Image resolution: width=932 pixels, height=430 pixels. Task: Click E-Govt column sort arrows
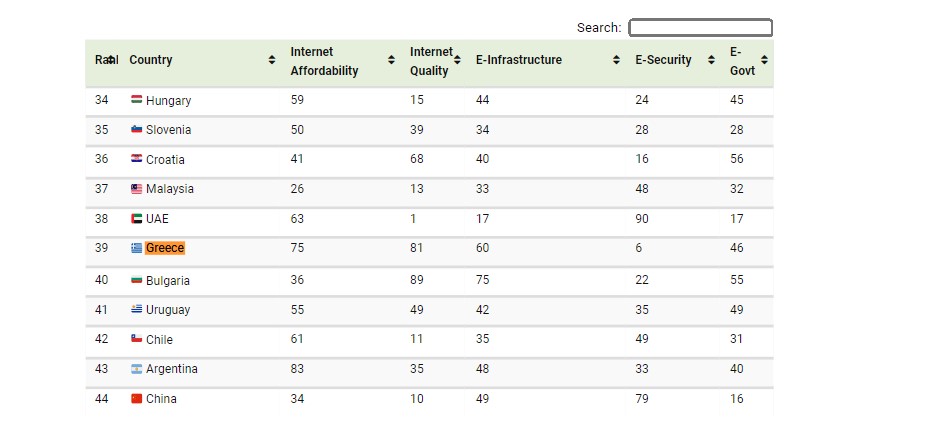(x=764, y=59)
